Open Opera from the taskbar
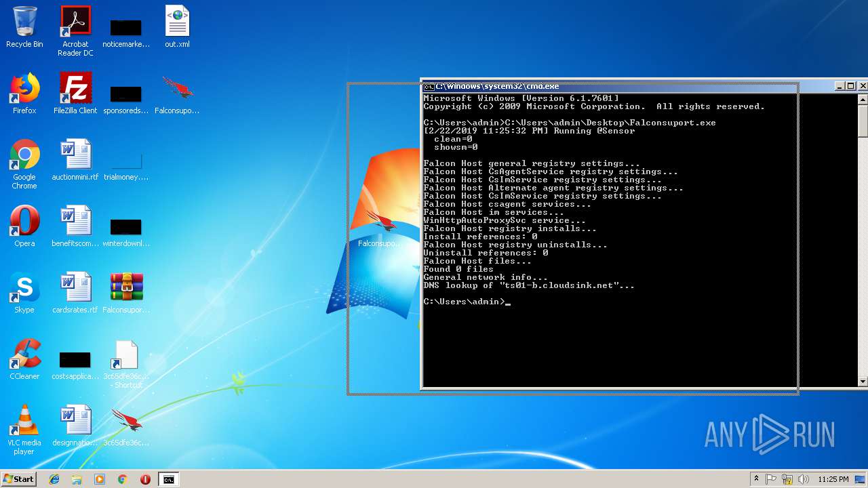The image size is (868, 488). tap(145, 479)
